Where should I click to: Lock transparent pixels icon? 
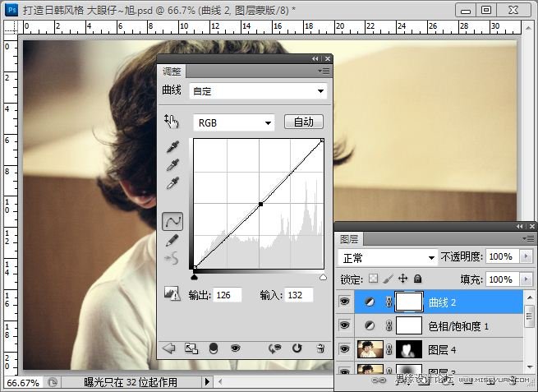click(373, 279)
